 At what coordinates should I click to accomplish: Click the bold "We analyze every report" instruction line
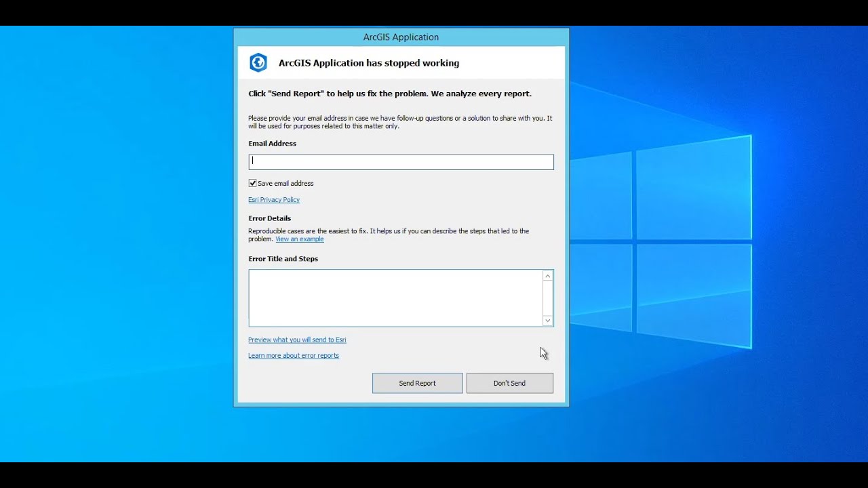click(390, 94)
